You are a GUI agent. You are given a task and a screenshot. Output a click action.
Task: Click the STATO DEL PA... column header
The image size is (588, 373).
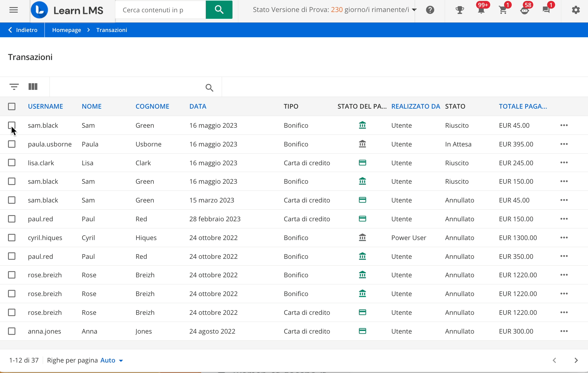tap(362, 106)
